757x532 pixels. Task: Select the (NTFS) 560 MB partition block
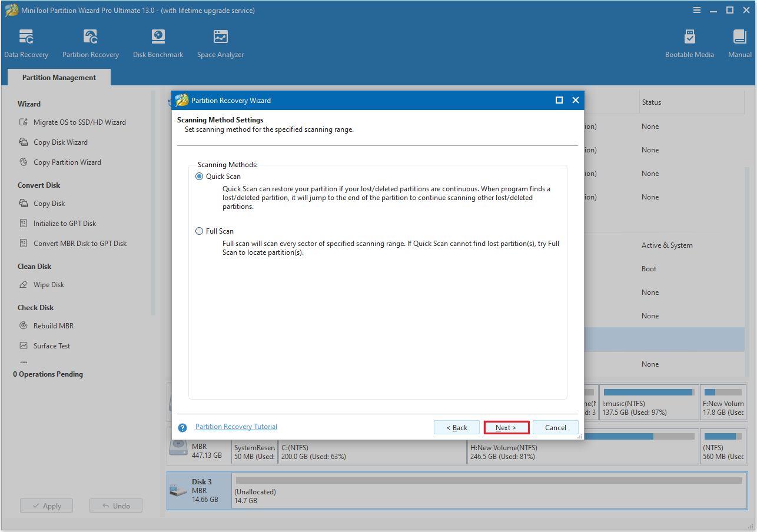[x=723, y=446]
